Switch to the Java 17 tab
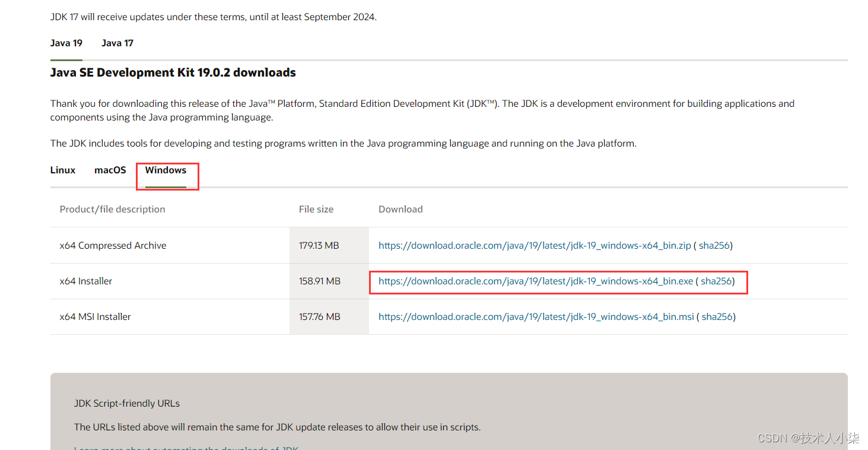Image resolution: width=868 pixels, height=450 pixels. click(x=117, y=43)
